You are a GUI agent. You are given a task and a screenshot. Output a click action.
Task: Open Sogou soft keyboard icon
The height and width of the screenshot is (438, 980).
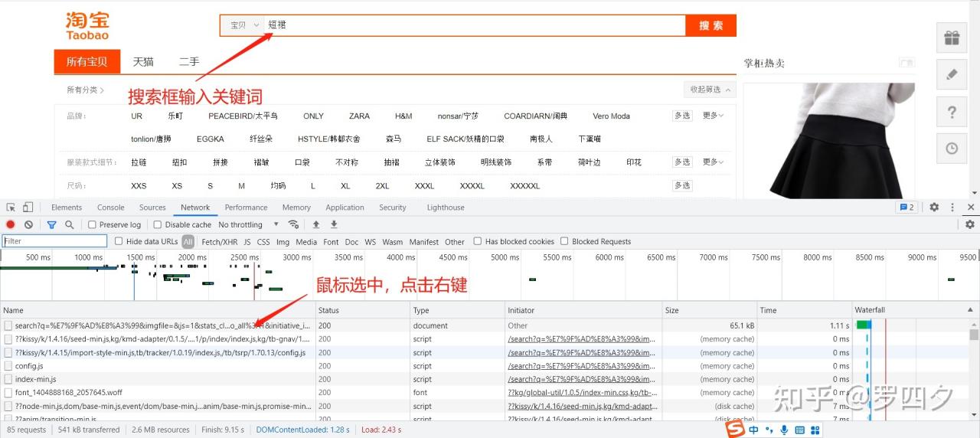799,430
